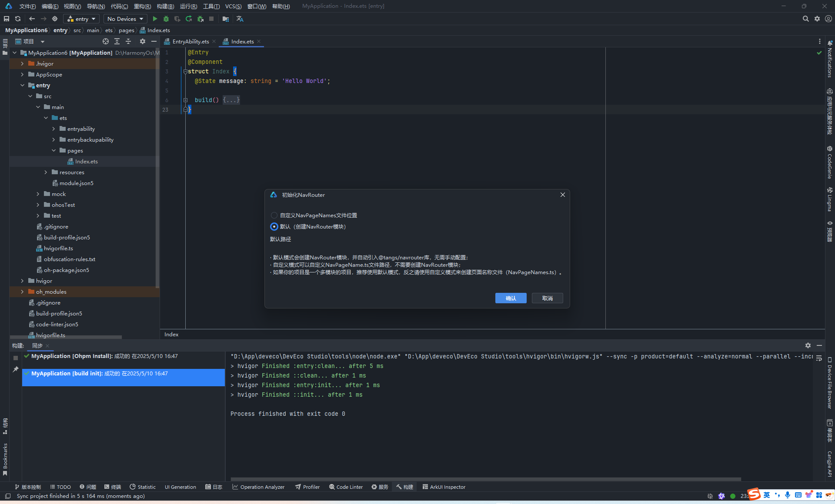This screenshot has height=504, width=835.
Task: Click the sync/reload icon in toolbar
Action: point(18,19)
